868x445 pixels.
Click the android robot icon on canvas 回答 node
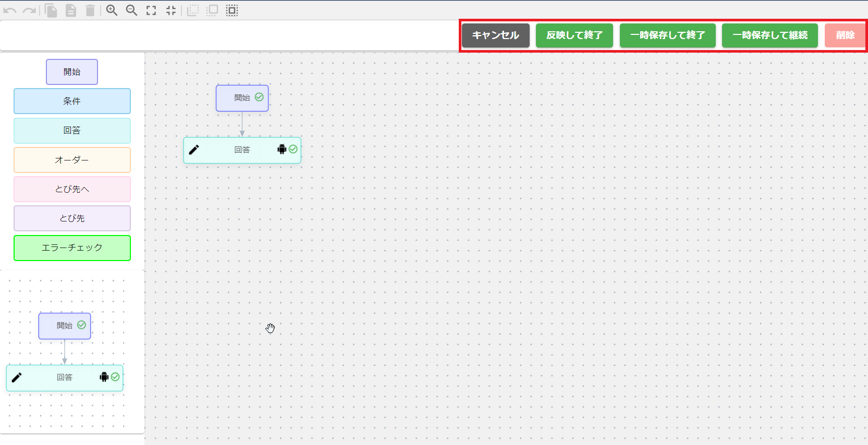pyautogui.click(x=282, y=150)
